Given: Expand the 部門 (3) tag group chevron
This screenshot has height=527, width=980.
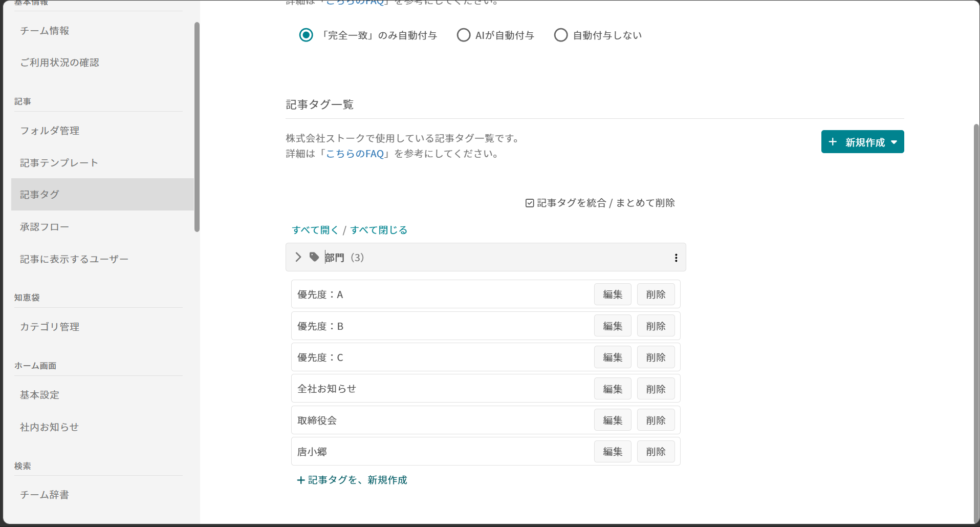Looking at the screenshot, I should [x=298, y=257].
